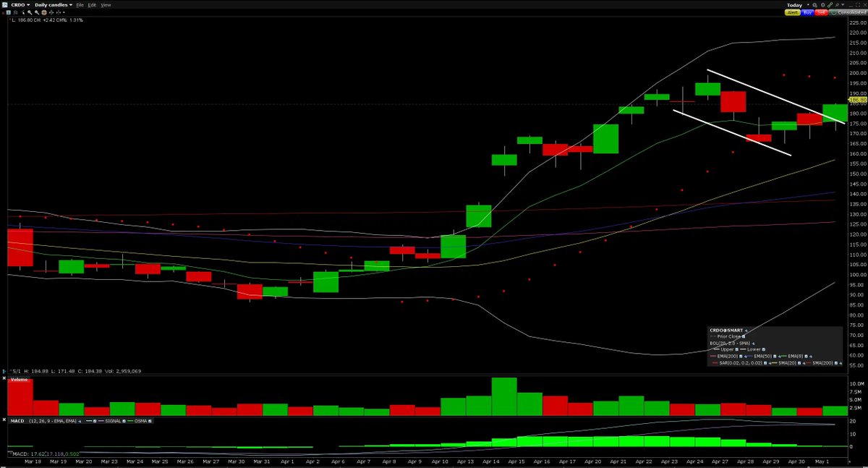Open the Edit menu

click(92, 5)
